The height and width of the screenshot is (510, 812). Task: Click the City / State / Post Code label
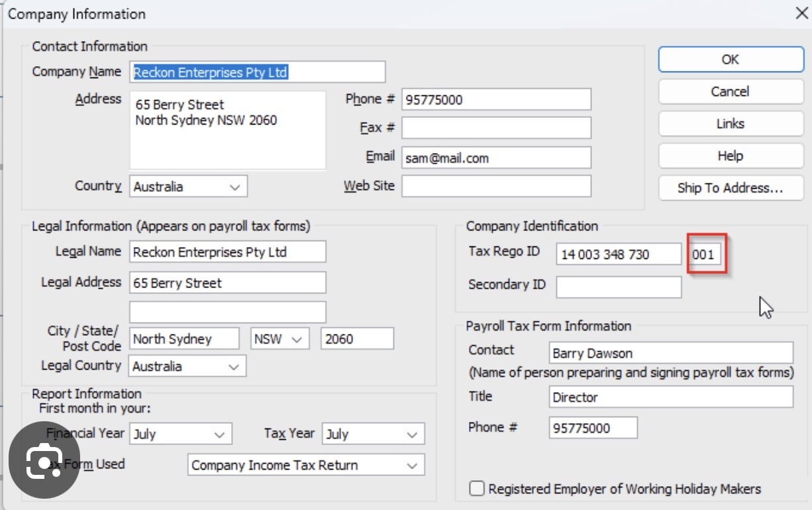85,338
